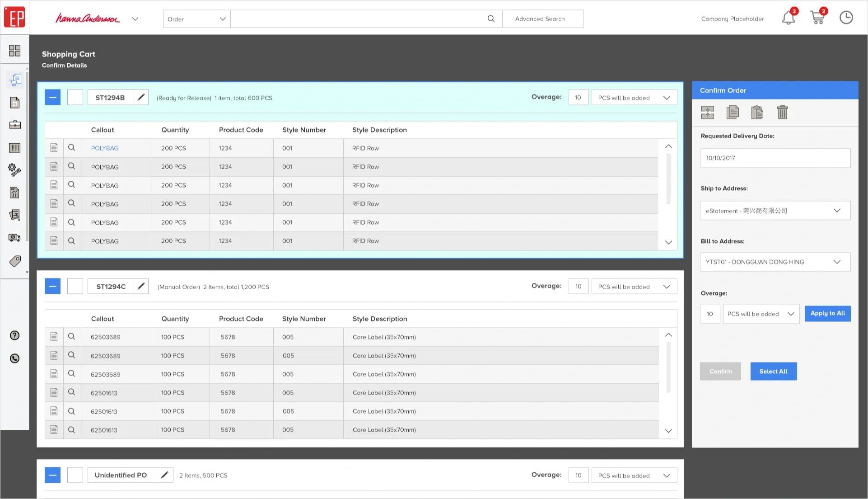The image size is (868, 499).
Task: Open the notifications bell icon
Action: (x=789, y=18)
